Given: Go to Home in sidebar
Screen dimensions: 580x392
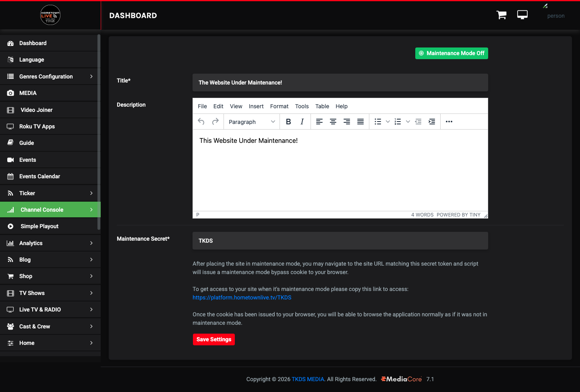Looking at the screenshot, I should pyautogui.click(x=50, y=343).
